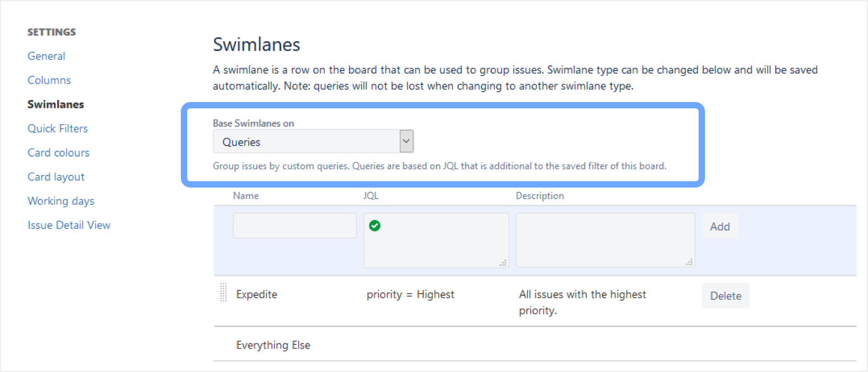The height and width of the screenshot is (372, 868).
Task: Edit the 'priority = Highest' JQL text
Action: click(x=411, y=295)
